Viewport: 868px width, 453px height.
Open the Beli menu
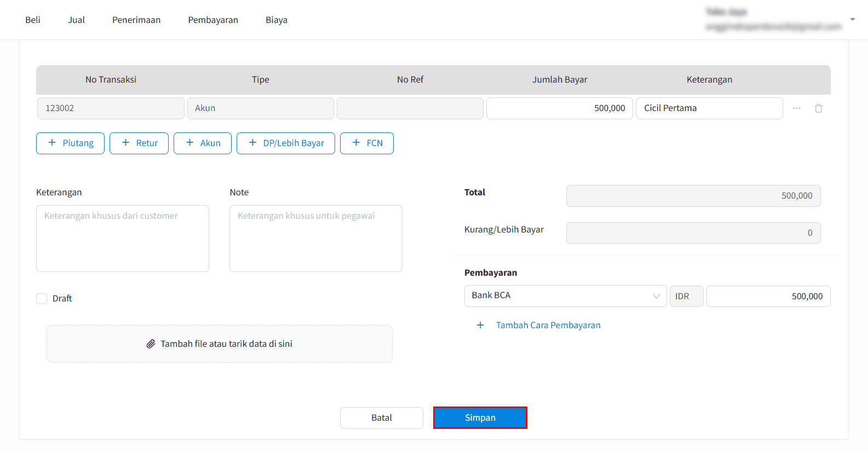click(33, 20)
